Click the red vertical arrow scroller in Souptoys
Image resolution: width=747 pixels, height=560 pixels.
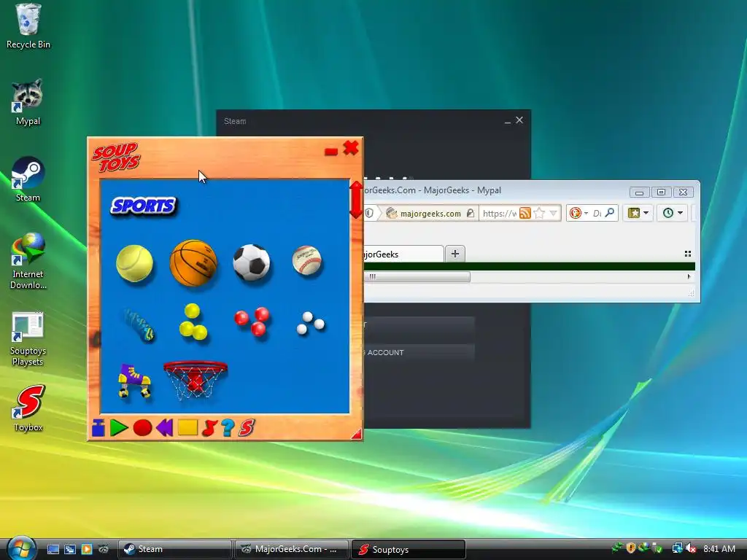point(356,200)
